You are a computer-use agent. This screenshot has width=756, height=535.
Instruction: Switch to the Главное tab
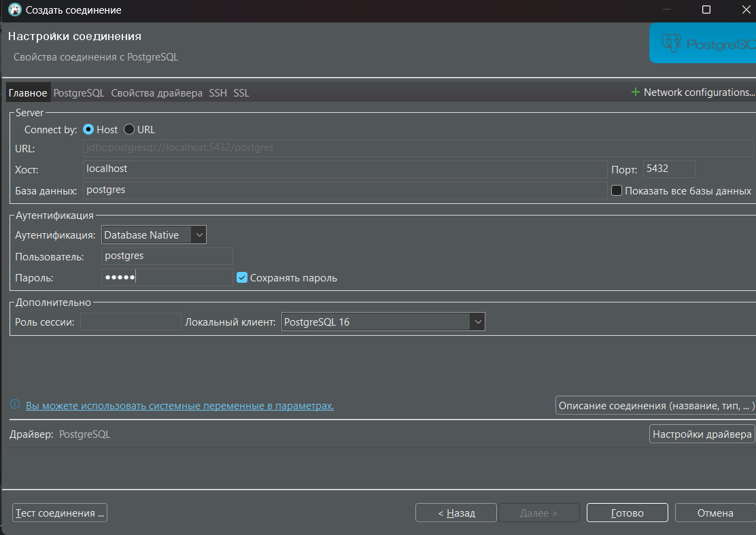(x=27, y=92)
